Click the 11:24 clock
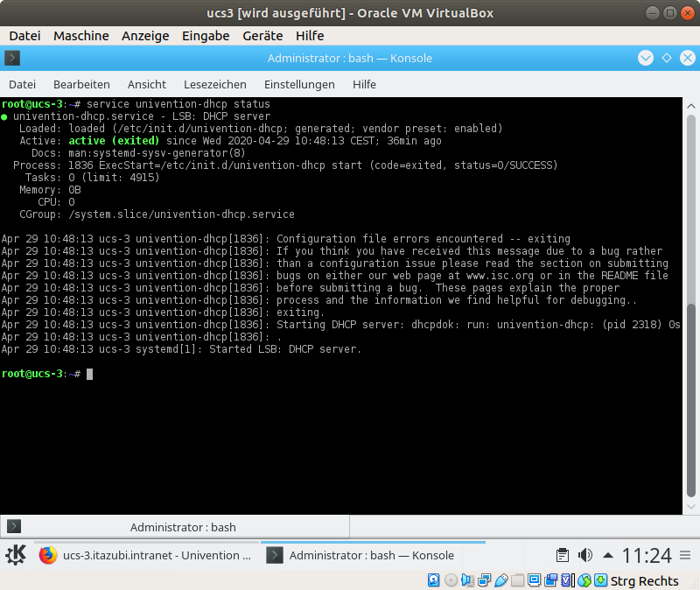Image resolution: width=700 pixels, height=590 pixels. (x=647, y=556)
